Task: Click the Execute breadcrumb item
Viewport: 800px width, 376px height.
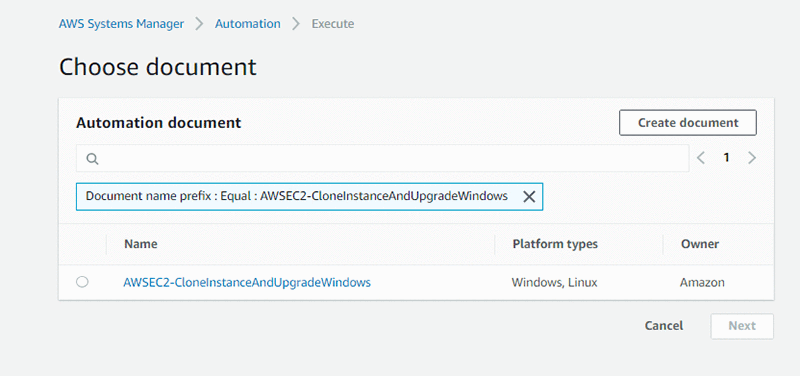Action: [333, 23]
